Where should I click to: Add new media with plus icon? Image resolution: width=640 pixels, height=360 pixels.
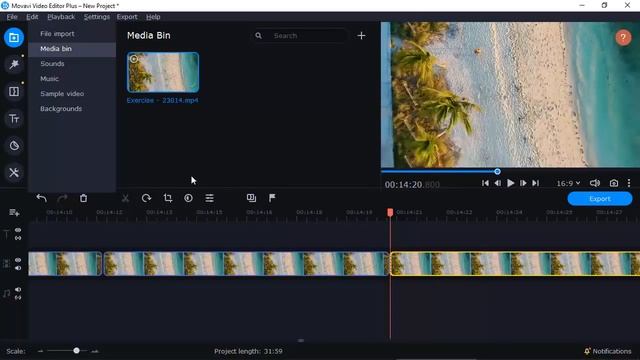(361, 36)
